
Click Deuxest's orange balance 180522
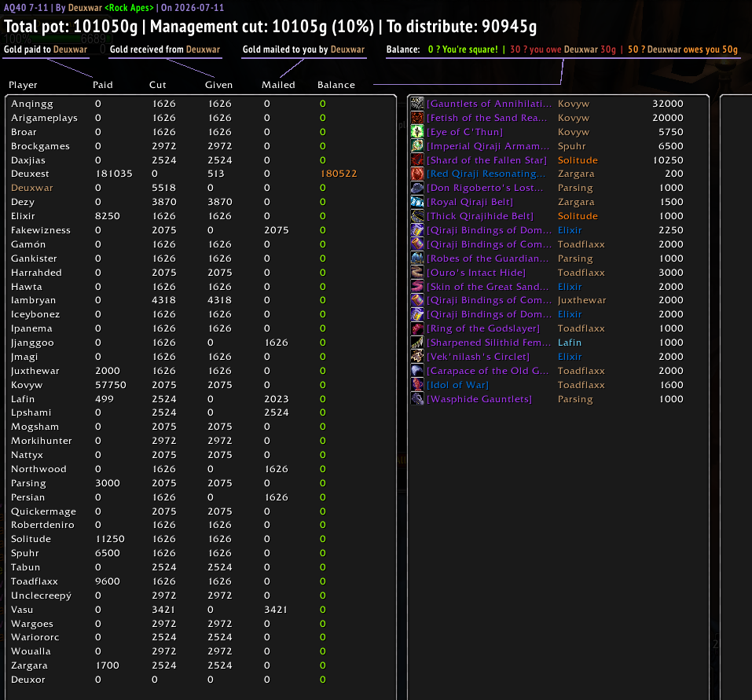[x=339, y=174]
